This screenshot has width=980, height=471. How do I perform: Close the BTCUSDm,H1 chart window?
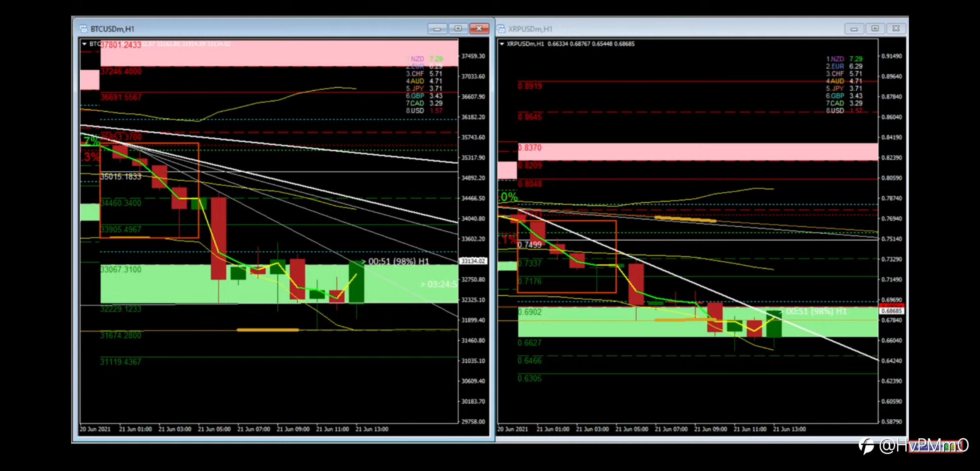pos(479,29)
